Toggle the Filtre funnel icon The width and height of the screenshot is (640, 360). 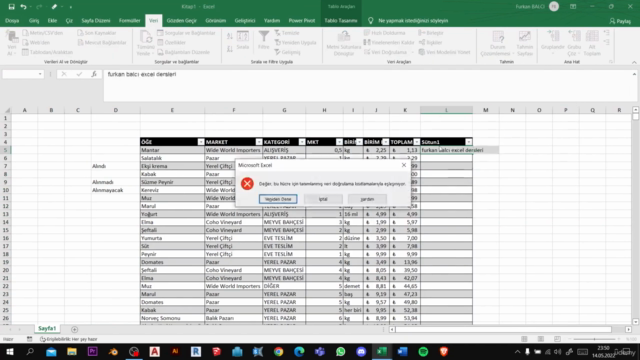coord(264,40)
